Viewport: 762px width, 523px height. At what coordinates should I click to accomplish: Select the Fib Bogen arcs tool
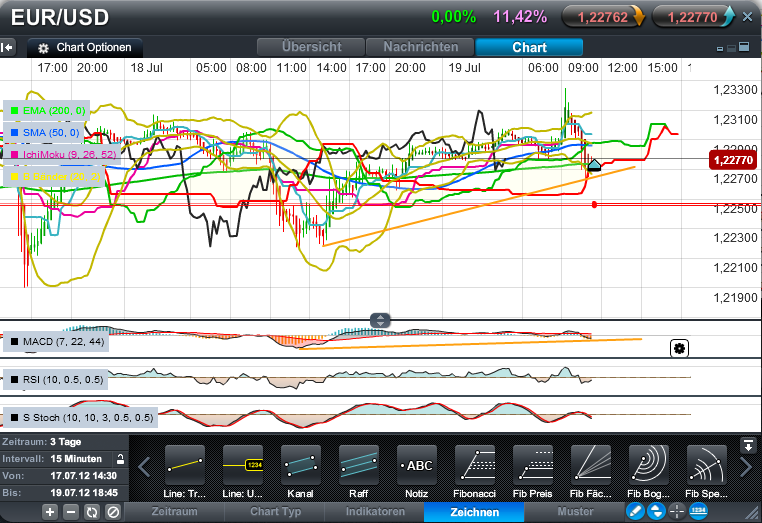pos(649,465)
